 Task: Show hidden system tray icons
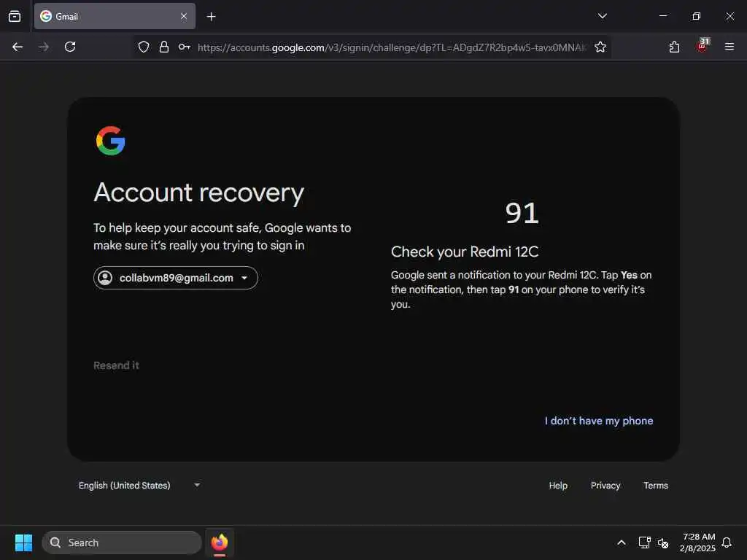[622, 542]
